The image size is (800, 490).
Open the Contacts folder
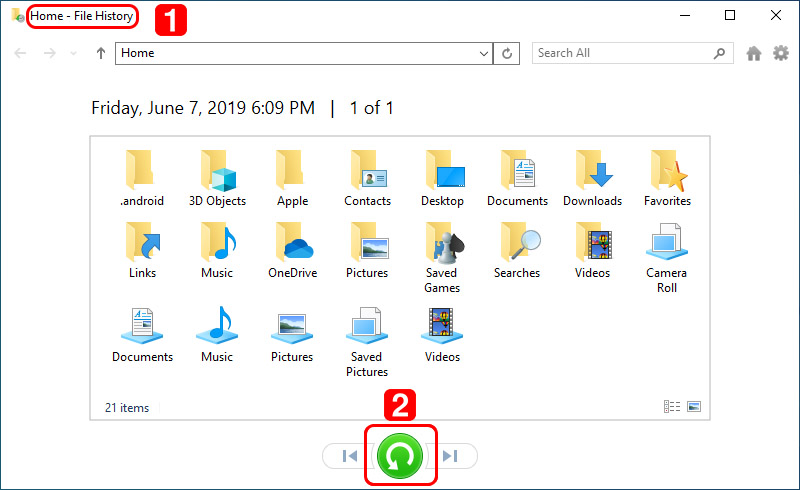pyautogui.click(x=367, y=178)
